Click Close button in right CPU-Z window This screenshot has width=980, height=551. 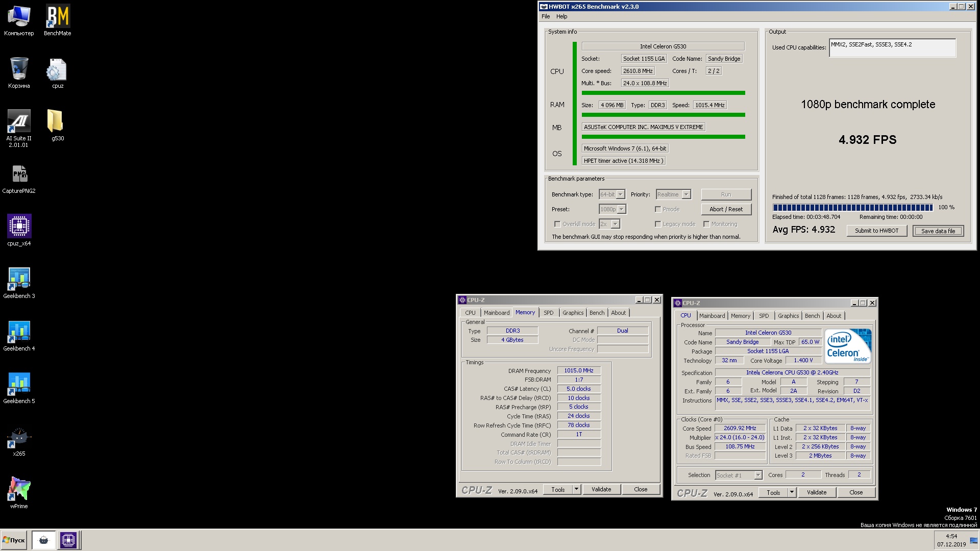[856, 492]
